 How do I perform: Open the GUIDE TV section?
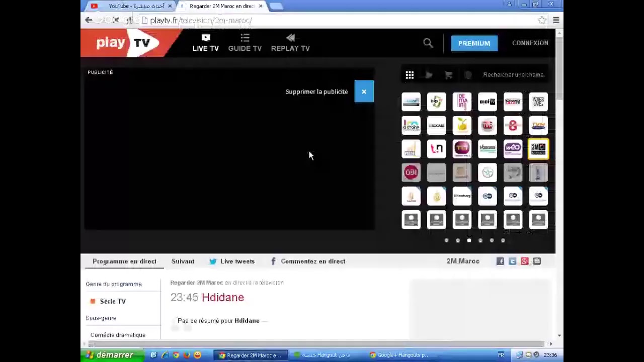(x=245, y=43)
